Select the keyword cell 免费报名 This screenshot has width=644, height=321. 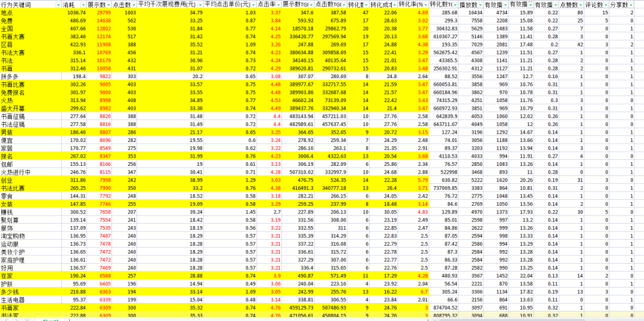pyautogui.click(x=31, y=92)
